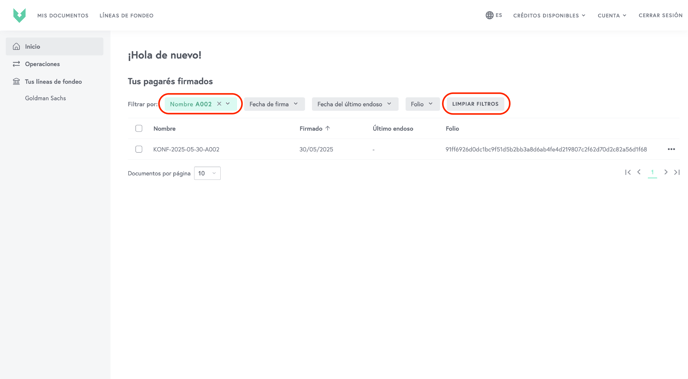
Task: Click the globe language icon
Action: coord(489,15)
